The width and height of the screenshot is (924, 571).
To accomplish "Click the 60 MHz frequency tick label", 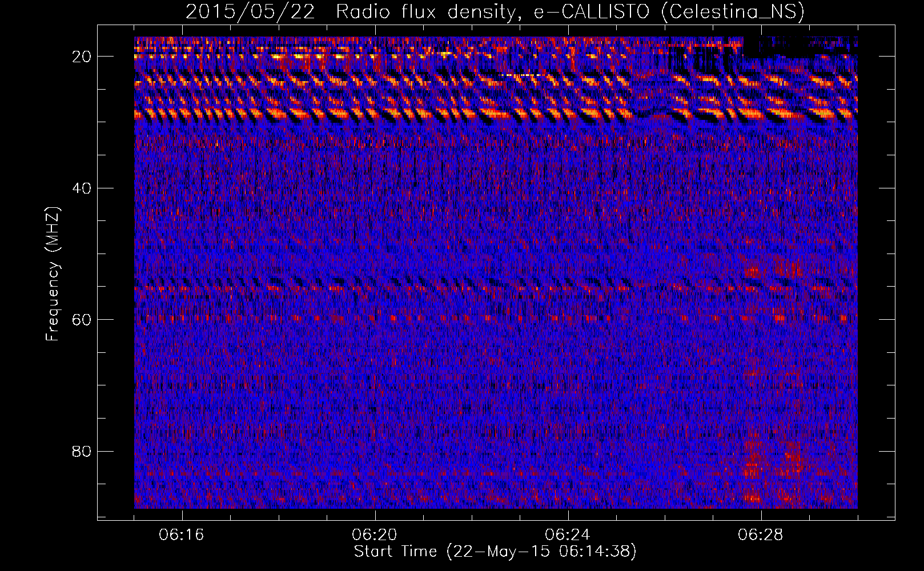I will click(82, 320).
